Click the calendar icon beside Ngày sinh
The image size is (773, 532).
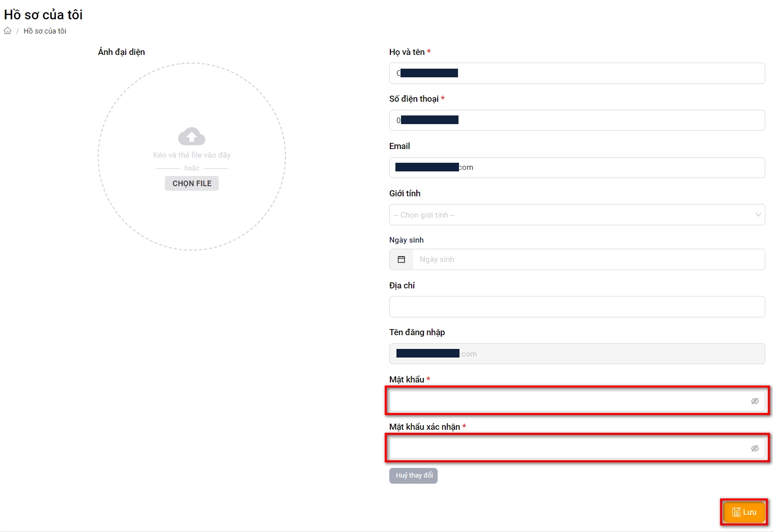[x=401, y=259]
